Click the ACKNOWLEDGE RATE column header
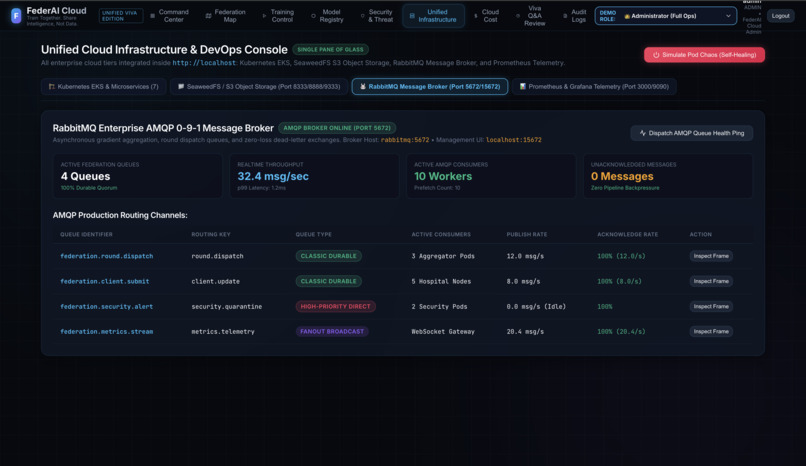This screenshot has height=466, width=806. coord(628,234)
